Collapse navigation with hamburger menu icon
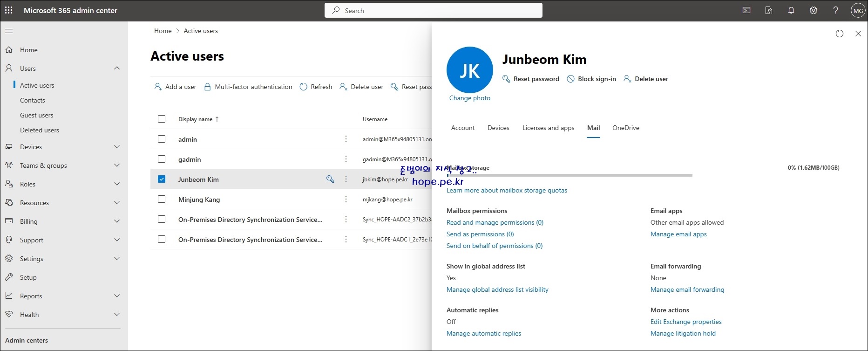This screenshot has height=351, width=868. coord(9,31)
